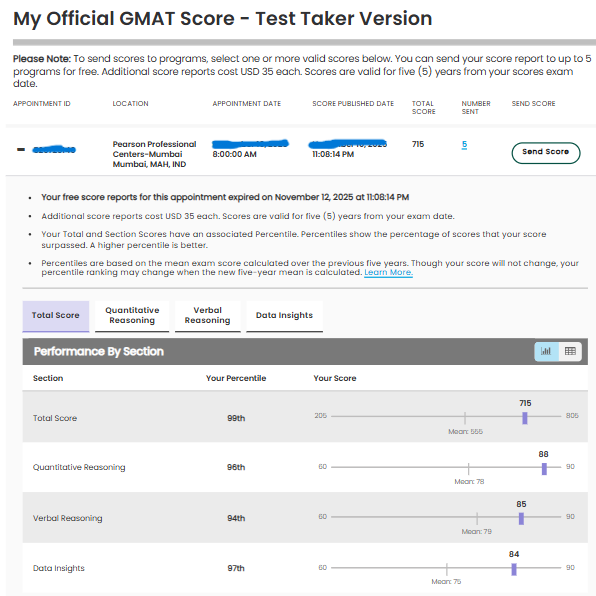Click the Performance By Section header bar
The height and width of the screenshot is (596, 596).
(305, 352)
